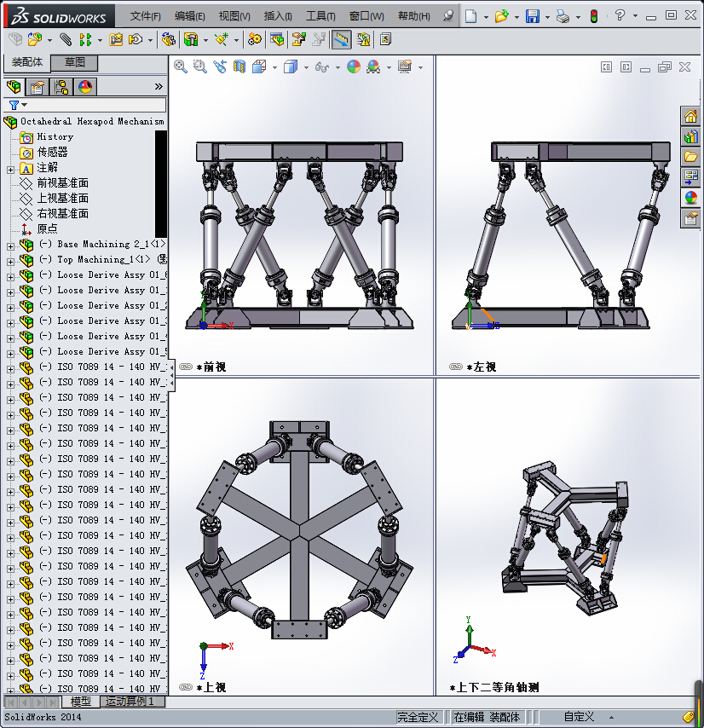The height and width of the screenshot is (728, 704).
Task: Open the 插入(I) menu
Action: [x=278, y=16]
